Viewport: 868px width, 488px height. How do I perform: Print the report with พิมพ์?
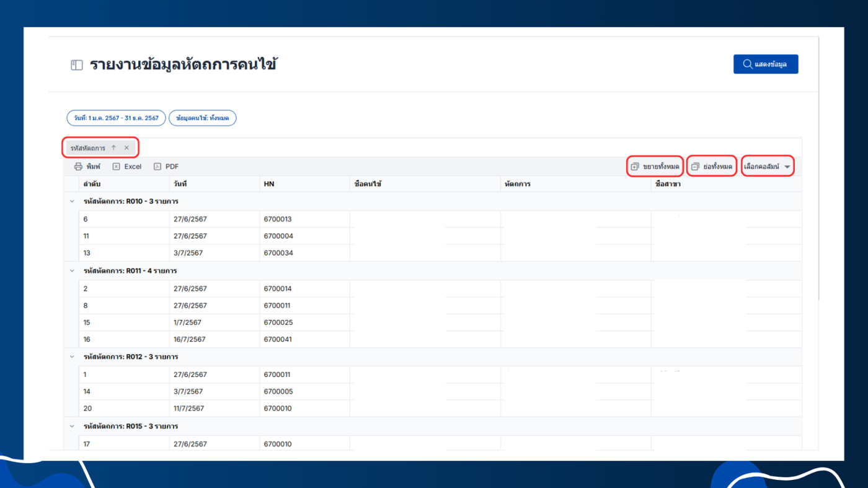click(x=87, y=167)
